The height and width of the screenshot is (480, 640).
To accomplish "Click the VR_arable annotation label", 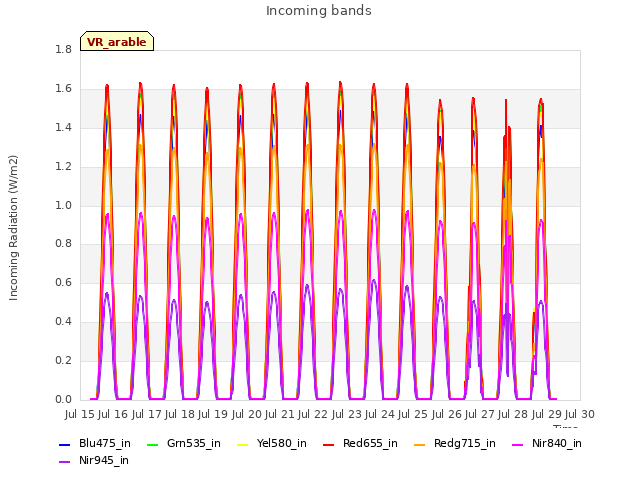I will coord(117,42).
